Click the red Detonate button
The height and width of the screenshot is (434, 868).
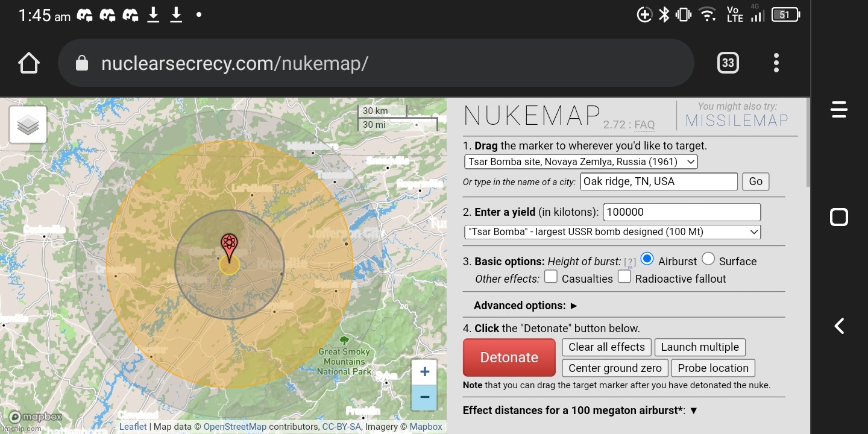pyautogui.click(x=509, y=357)
